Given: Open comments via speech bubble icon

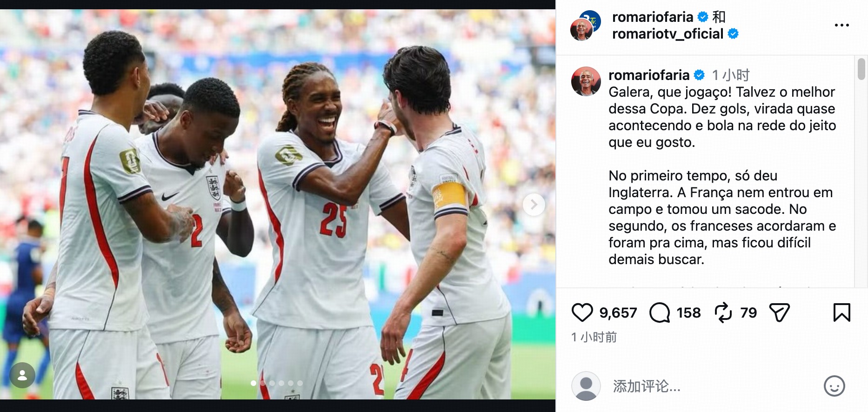Looking at the screenshot, I should [x=660, y=312].
